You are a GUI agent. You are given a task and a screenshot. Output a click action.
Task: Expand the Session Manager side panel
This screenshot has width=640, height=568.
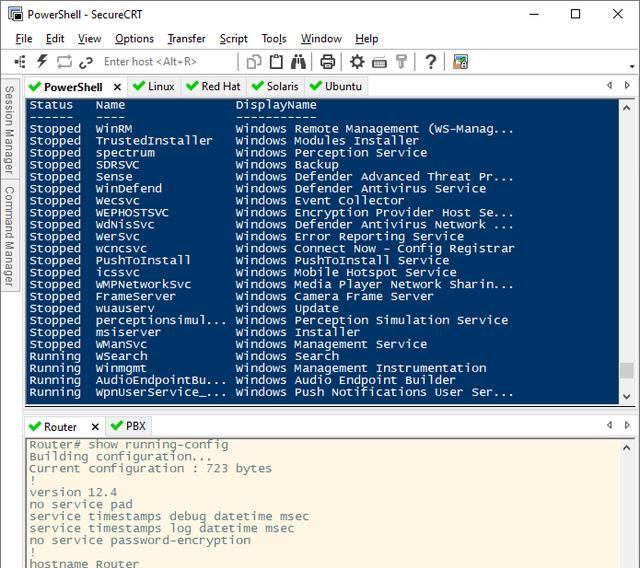pos(9,129)
